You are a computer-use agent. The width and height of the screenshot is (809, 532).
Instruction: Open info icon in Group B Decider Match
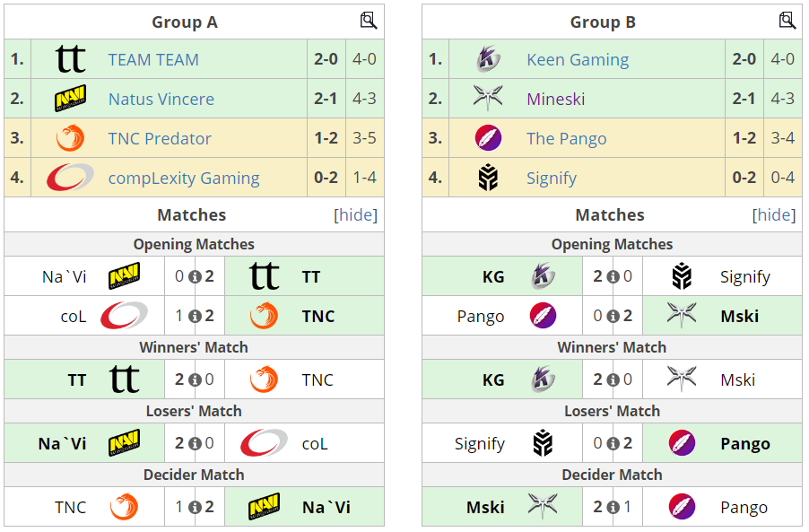click(x=613, y=508)
